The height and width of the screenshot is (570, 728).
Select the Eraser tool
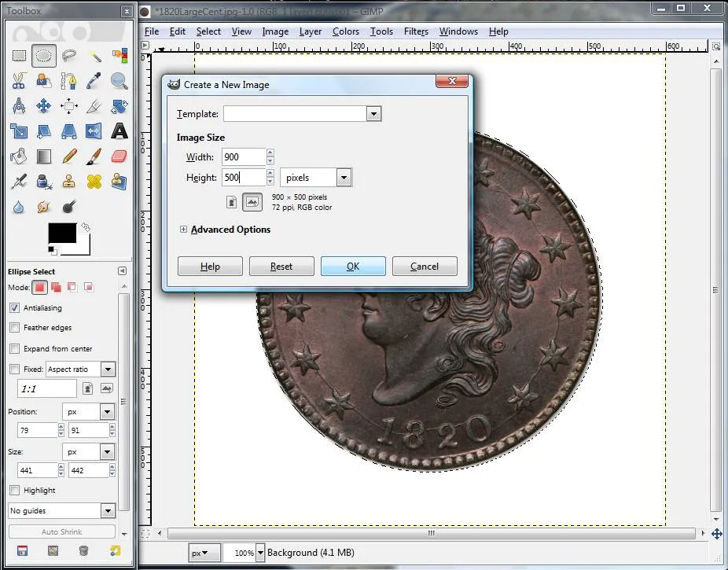119,156
